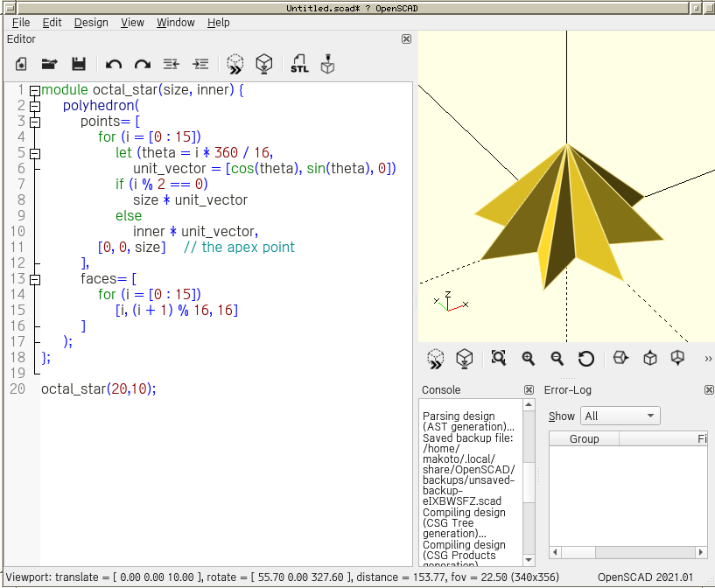715x588 pixels.
Task: Click 'Saved backup file:' text in console
Action: click(x=467, y=438)
